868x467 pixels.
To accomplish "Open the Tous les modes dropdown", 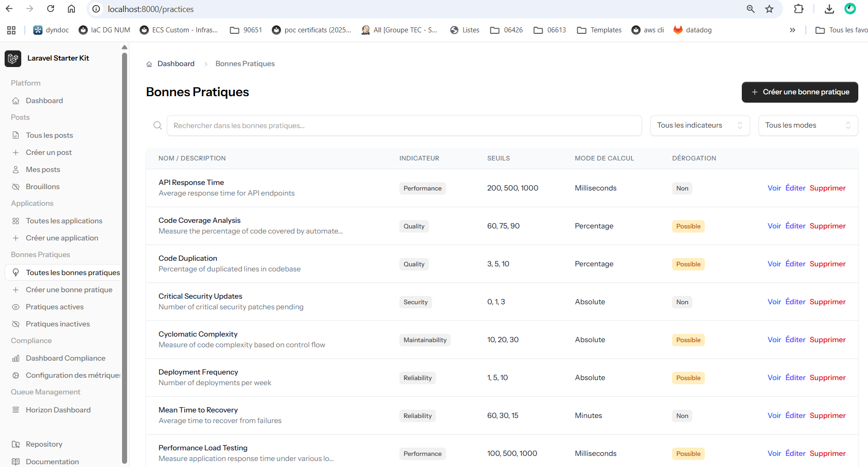I will click(808, 125).
